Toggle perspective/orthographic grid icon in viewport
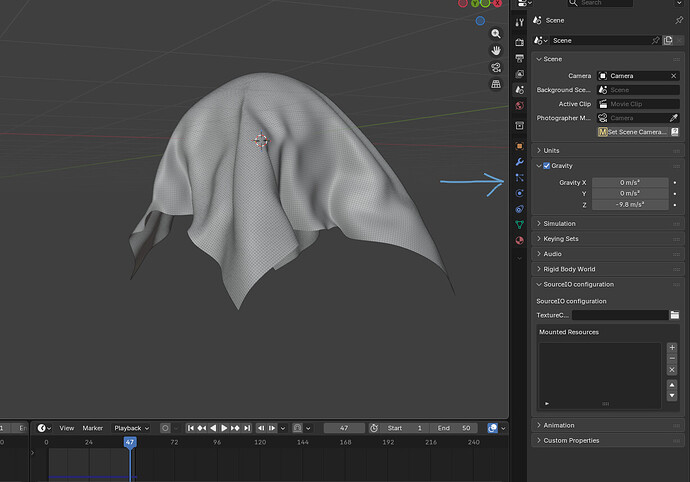 (496, 84)
